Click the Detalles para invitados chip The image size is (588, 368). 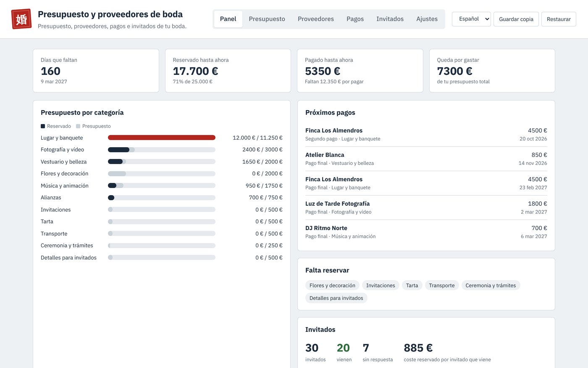(336, 298)
